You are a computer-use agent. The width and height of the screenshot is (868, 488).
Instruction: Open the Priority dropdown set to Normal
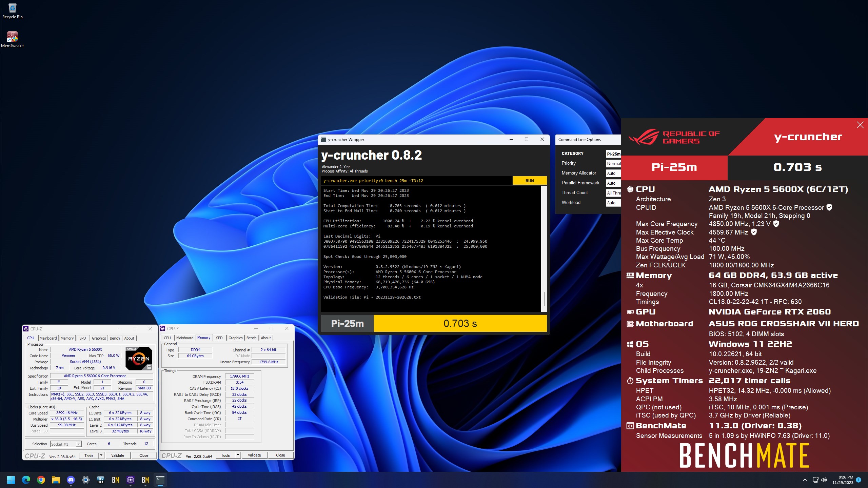[x=613, y=163]
